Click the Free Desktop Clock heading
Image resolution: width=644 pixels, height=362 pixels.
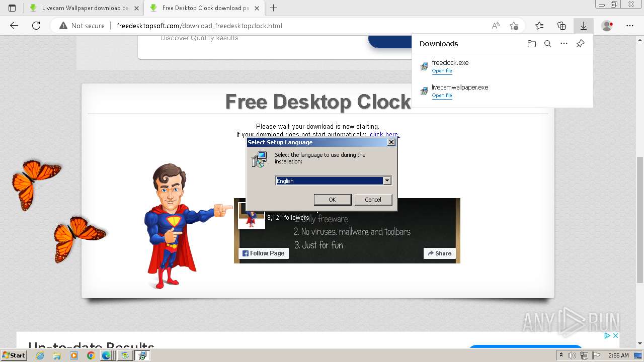coord(318,102)
